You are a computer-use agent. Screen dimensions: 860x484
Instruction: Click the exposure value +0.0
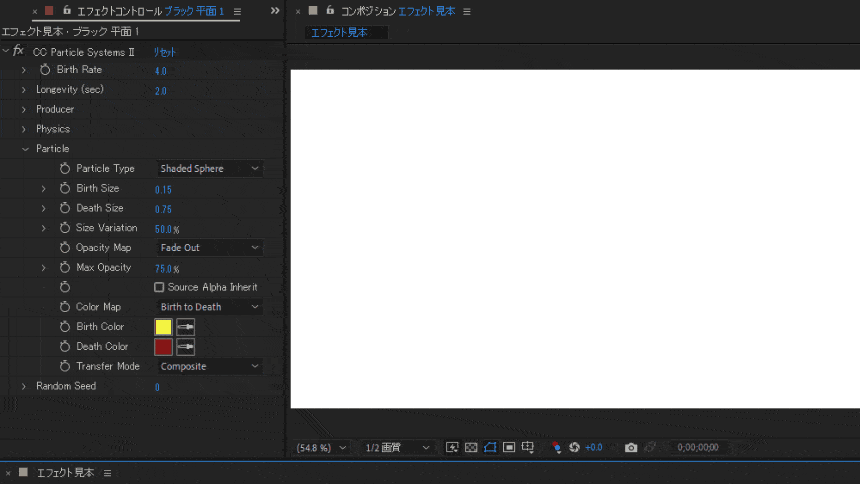tap(593, 447)
